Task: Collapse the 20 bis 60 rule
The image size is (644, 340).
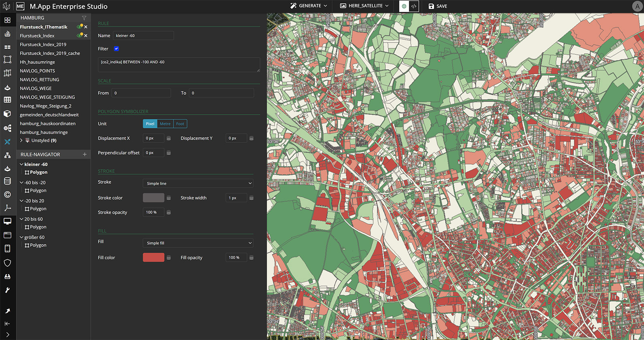Action: 21,219
